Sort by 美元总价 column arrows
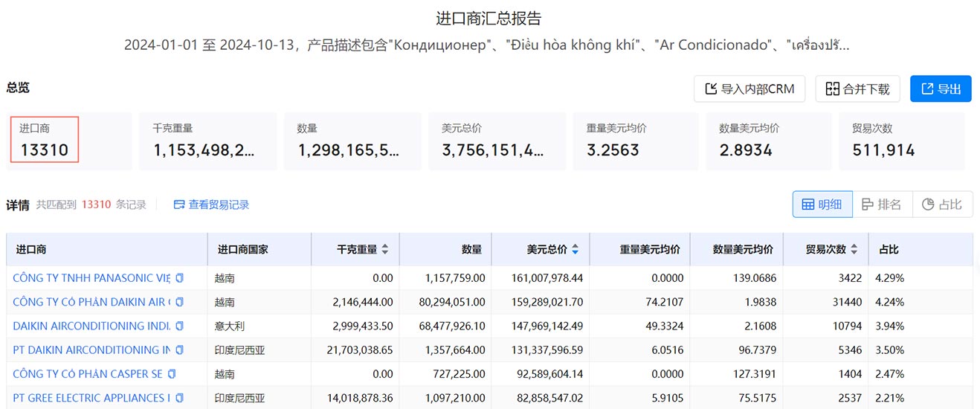This screenshot has height=409, width=980. point(575,250)
